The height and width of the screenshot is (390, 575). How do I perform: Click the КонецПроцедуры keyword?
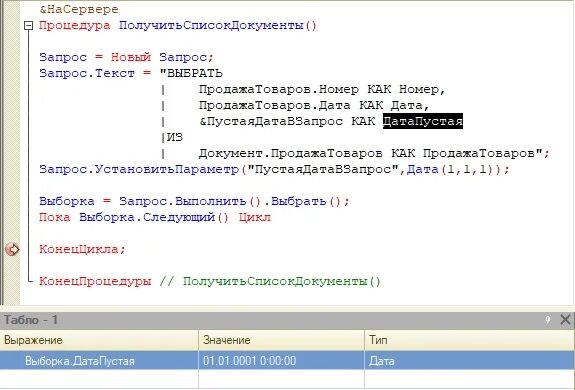[95, 281]
